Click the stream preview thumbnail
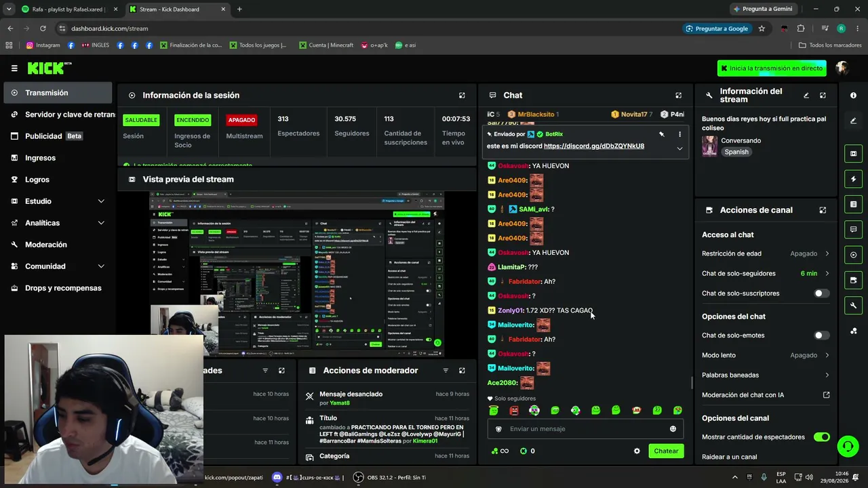Screen dimensions: 868x488 pos(296,274)
